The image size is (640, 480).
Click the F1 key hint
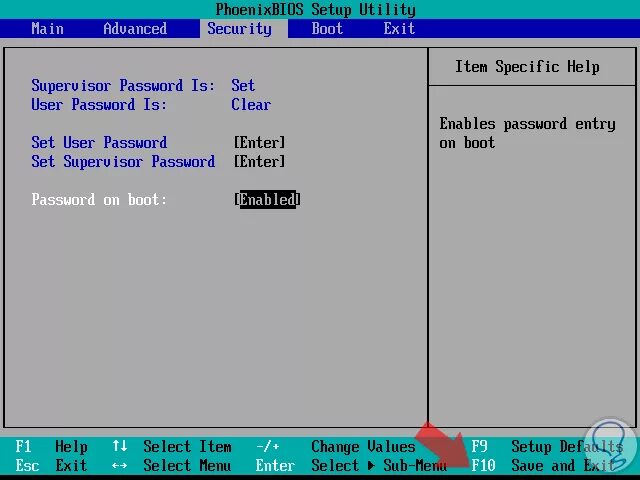coord(23,447)
